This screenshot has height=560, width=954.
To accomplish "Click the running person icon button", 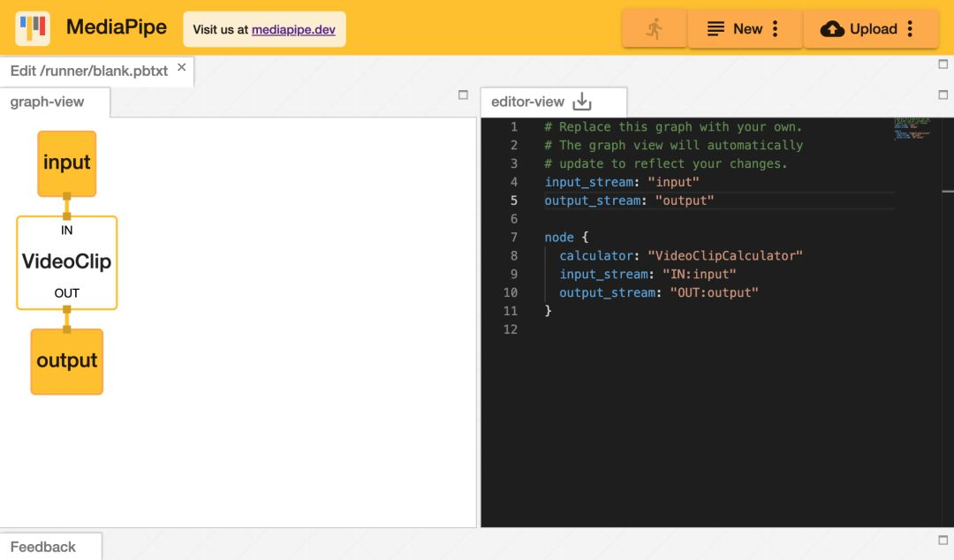I will click(x=654, y=28).
